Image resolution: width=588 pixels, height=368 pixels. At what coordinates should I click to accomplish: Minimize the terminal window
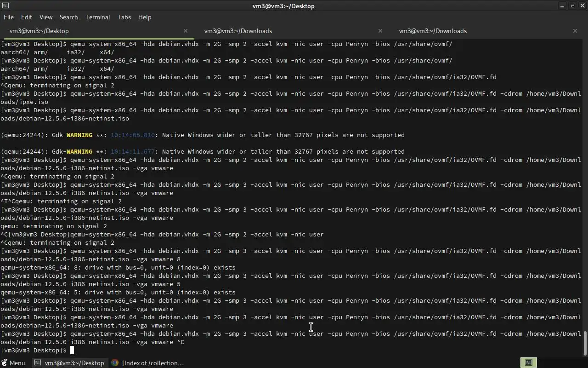[563, 6]
